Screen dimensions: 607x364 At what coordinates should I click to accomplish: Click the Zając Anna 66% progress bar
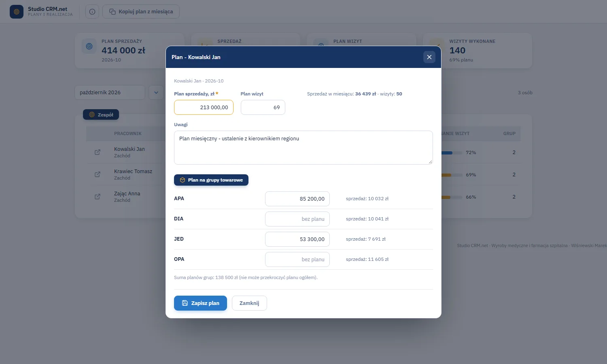coord(452,197)
